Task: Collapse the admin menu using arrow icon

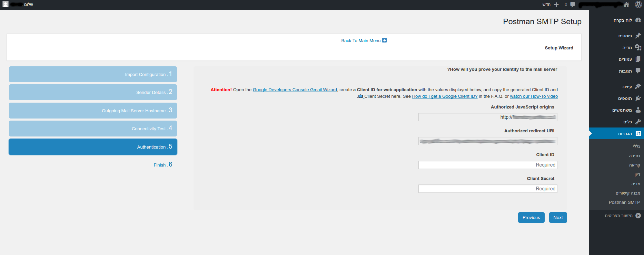Action: pos(638,216)
